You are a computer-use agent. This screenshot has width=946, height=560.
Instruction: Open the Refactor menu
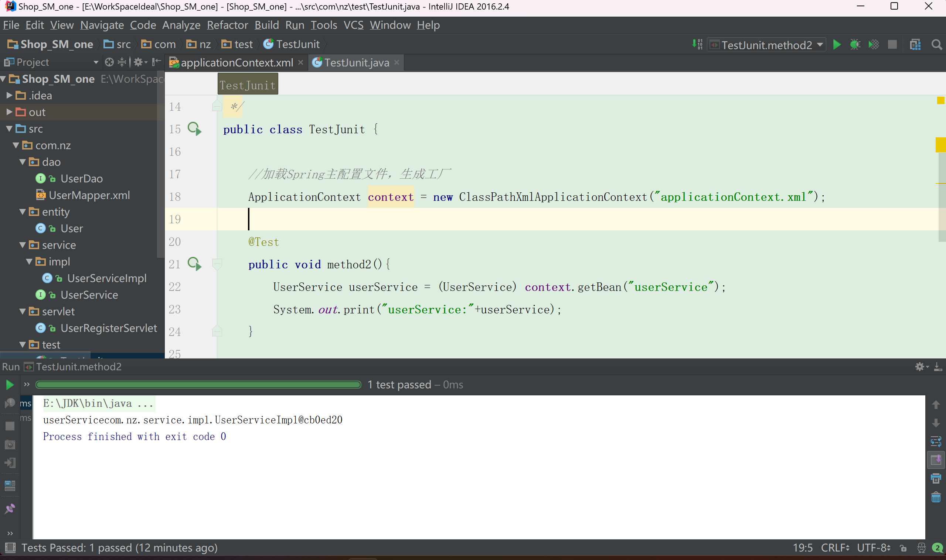pos(227,25)
